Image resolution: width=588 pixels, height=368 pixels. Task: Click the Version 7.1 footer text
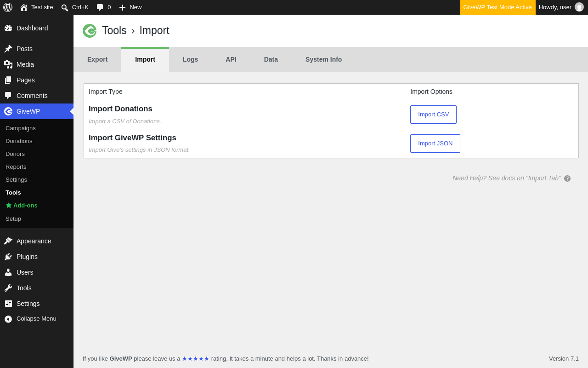coord(564,359)
